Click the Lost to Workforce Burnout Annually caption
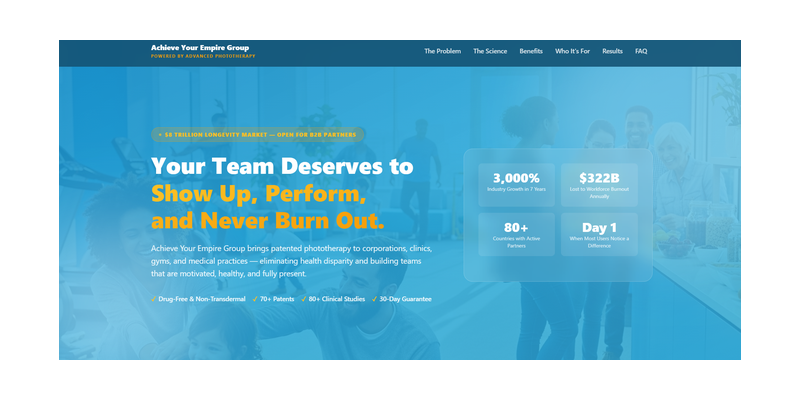The height and width of the screenshot is (400, 800). pyautogui.click(x=599, y=192)
